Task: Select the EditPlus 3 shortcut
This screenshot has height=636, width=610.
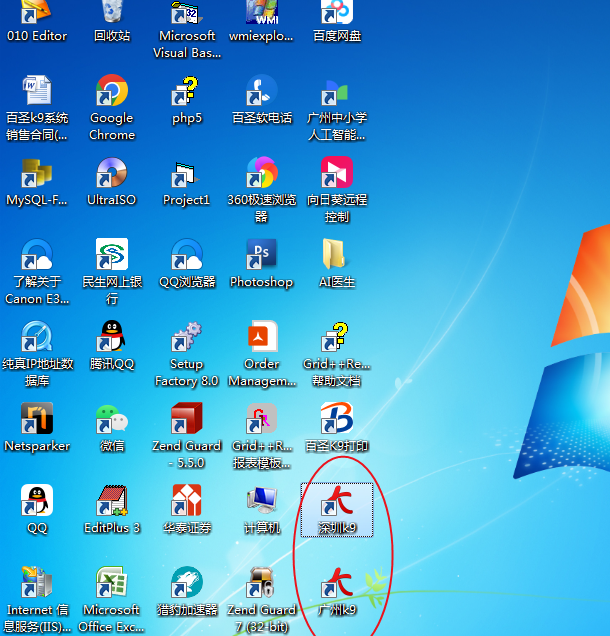Action: pos(111,501)
